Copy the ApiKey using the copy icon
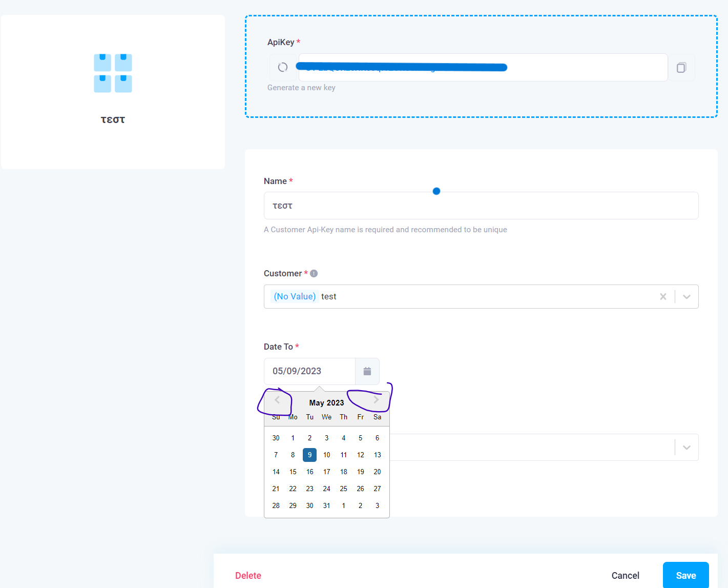 click(681, 67)
